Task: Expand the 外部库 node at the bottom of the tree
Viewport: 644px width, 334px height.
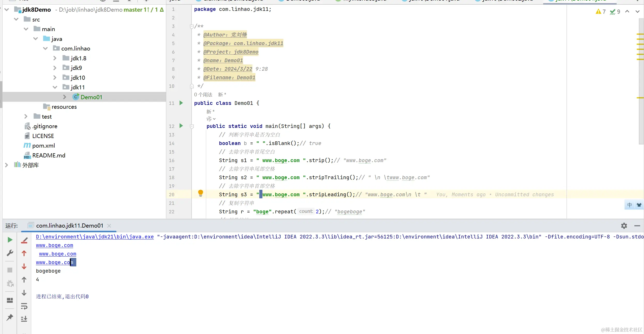Action: pos(7,165)
